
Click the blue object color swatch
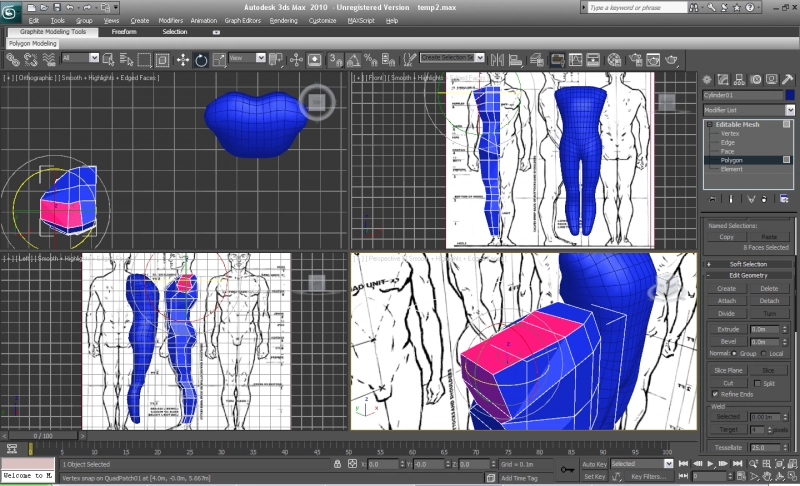coord(790,95)
